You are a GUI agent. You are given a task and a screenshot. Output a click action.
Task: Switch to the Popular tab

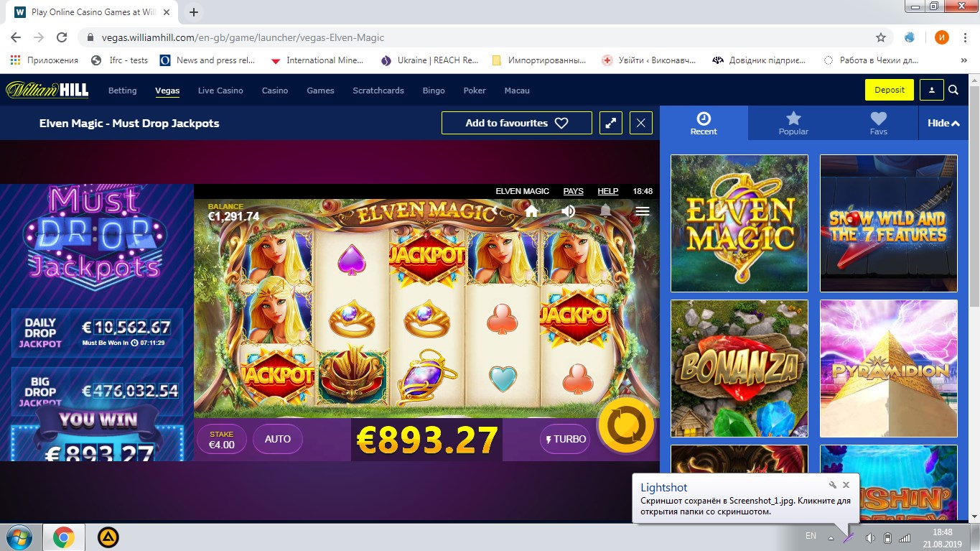tap(793, 123)
